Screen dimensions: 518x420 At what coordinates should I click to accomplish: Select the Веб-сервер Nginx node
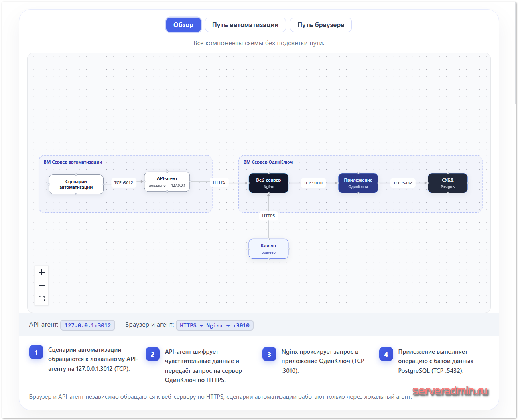pos(268,183)
